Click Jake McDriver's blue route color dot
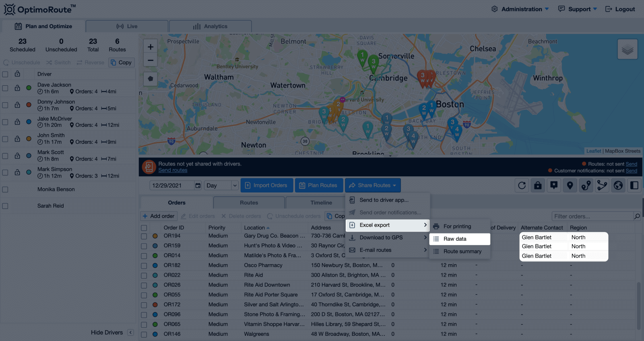The width and height of the screenshot is (644, 341). 29,122
